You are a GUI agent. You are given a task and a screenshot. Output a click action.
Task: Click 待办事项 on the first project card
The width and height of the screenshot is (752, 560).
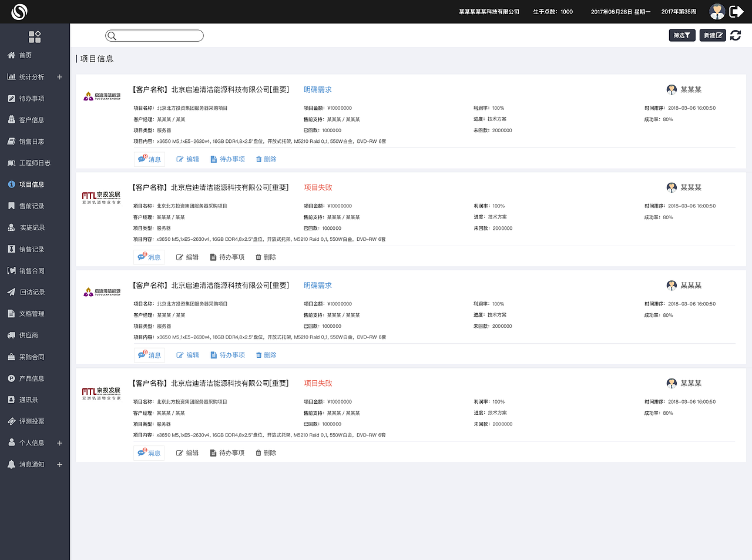[x=227, y=159]
